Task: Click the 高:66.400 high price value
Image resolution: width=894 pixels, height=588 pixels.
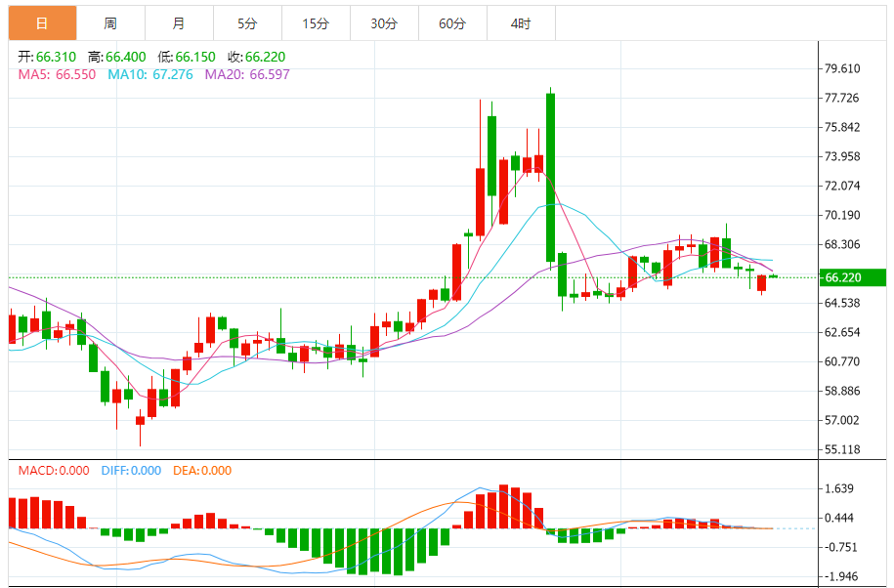Action: (117, 57)
